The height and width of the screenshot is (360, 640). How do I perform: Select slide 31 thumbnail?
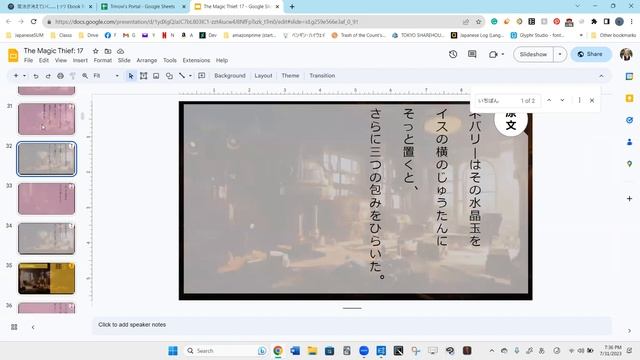point(47,119)
